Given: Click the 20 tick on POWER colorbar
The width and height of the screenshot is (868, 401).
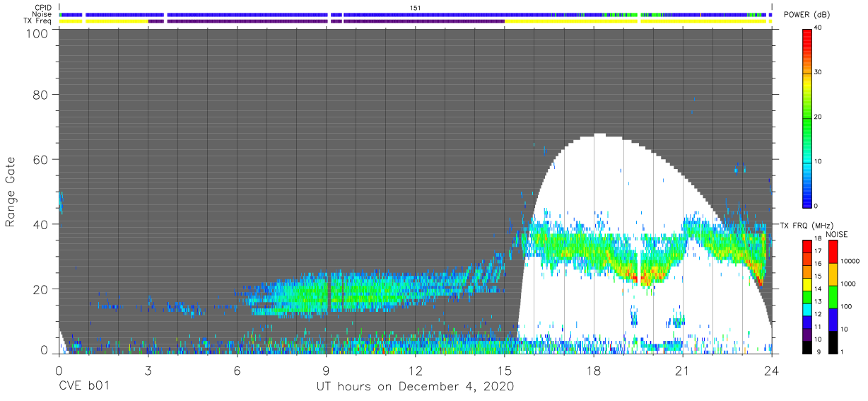Looking at the screenshot, I should coord(819,117).
